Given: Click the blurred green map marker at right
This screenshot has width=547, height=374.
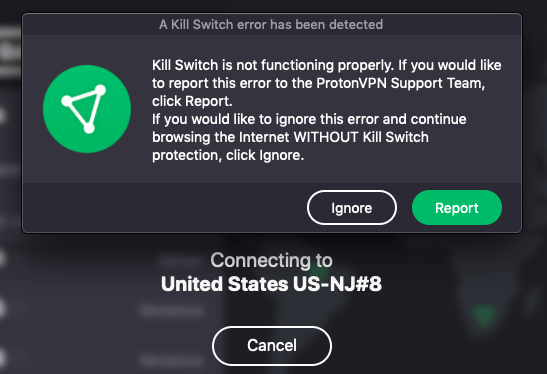Looking at the screenshot, I should pyautogui.click(x=484, y=315).
